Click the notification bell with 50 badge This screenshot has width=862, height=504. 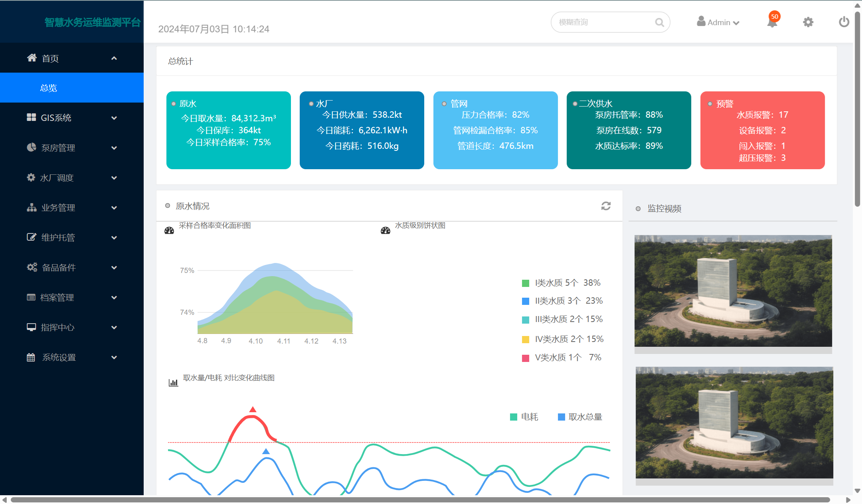pyautogui.click(x=772, y=22)
